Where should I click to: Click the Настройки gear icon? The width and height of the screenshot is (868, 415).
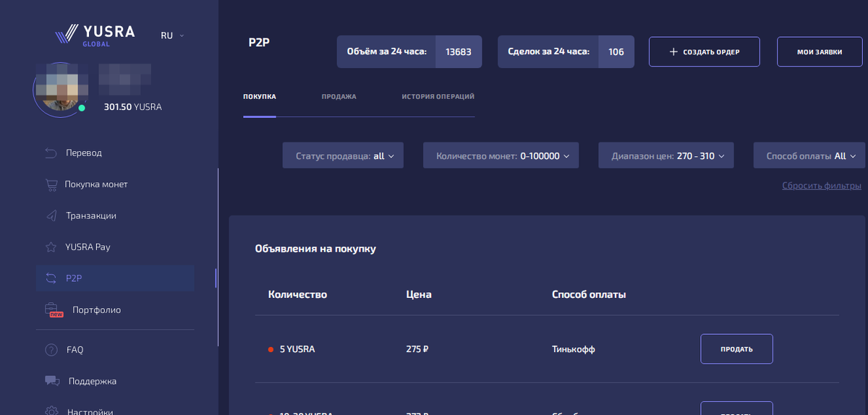coord(51,411)
